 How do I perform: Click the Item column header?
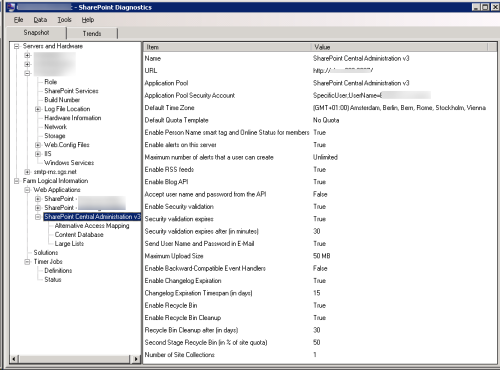click(x=227, y=47)
